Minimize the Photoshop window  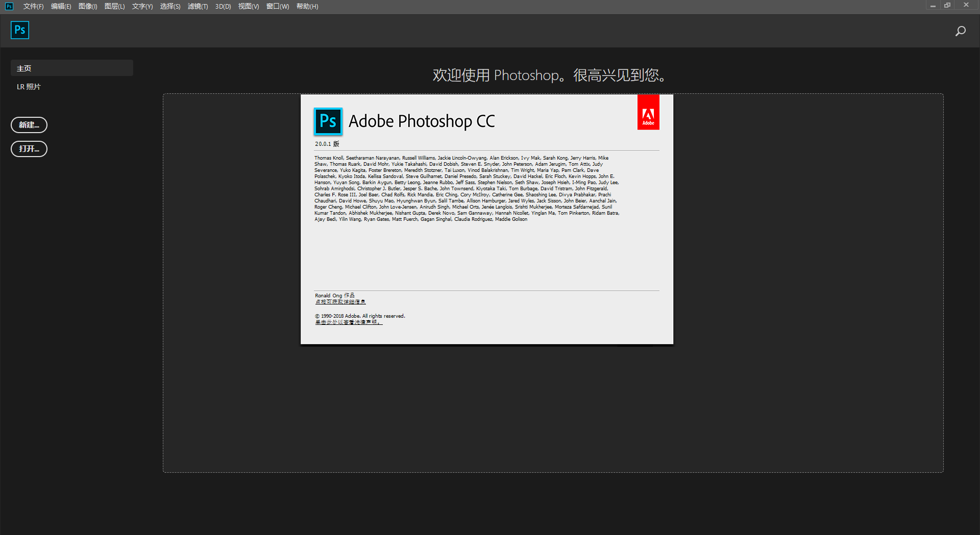[x=933, y=6]
